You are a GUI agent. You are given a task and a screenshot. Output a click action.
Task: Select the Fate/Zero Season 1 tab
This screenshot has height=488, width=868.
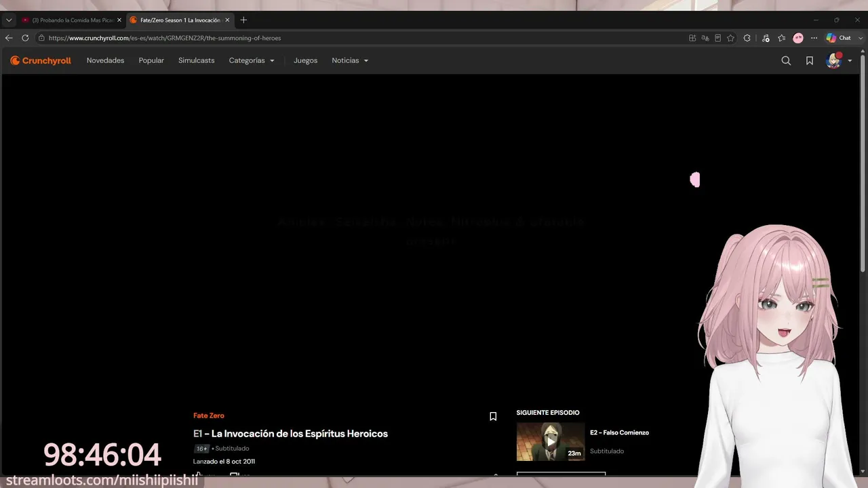pos(180,20)
